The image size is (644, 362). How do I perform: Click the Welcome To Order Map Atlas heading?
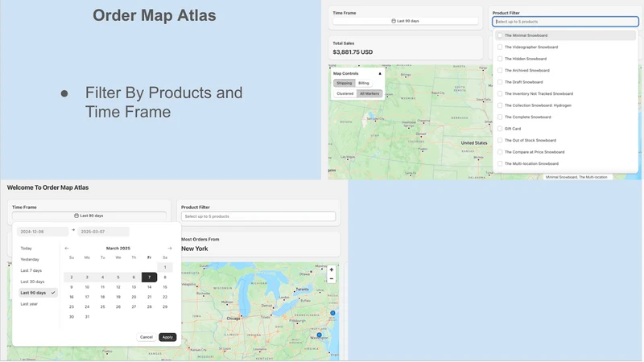(47, 187)
